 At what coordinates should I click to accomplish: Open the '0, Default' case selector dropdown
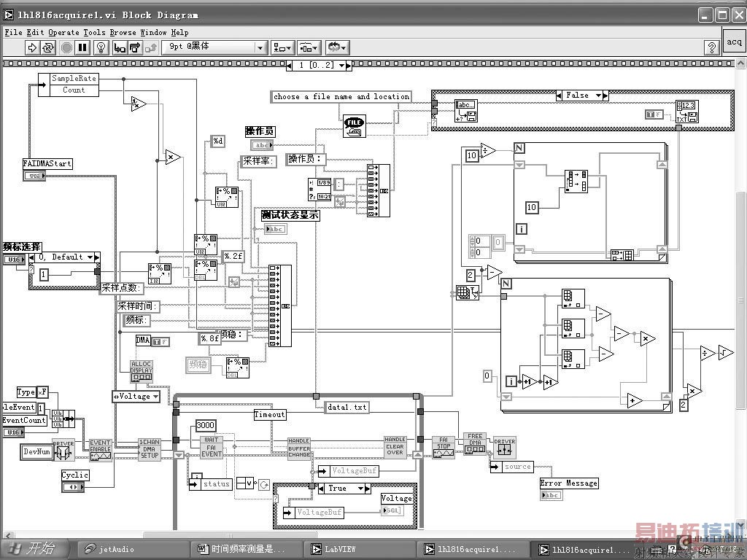pos(90,257)
